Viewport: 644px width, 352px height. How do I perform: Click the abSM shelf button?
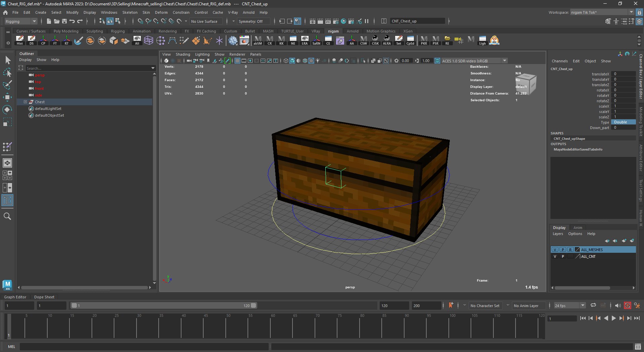point(258,41)
